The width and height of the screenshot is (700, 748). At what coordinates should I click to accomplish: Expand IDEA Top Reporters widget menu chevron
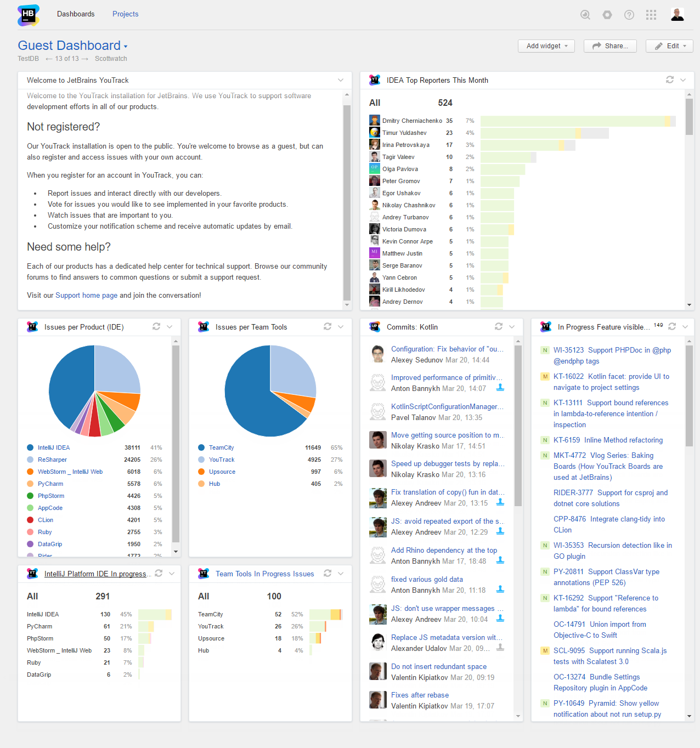[x=683, y=80]
